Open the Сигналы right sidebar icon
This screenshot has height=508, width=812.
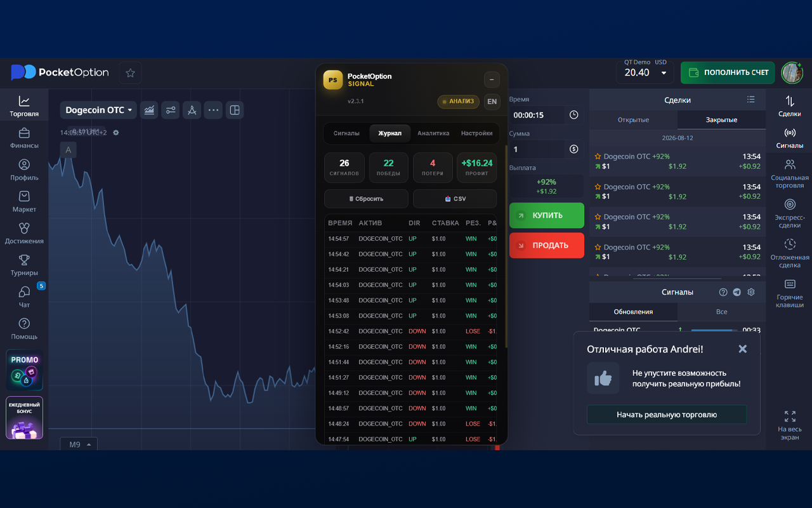790,138
